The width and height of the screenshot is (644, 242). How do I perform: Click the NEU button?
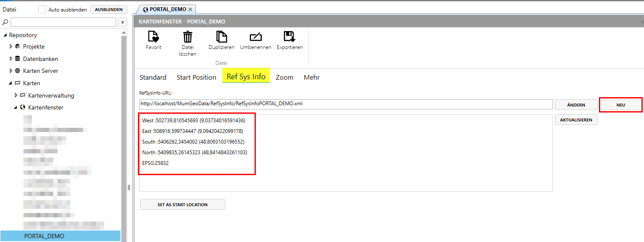621,105
